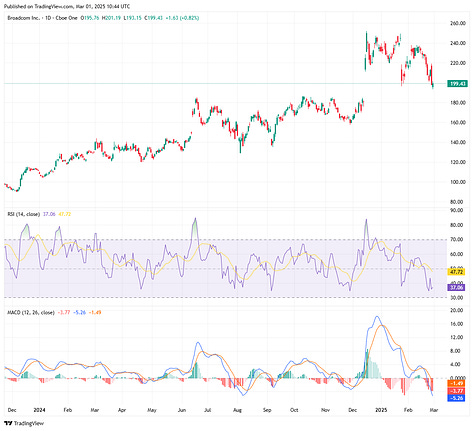Click the red -3.77 value in MACD legend
Screen dimensions: 474x431
coord(63,313)
